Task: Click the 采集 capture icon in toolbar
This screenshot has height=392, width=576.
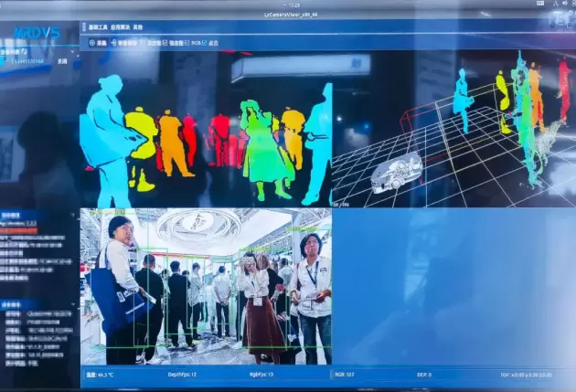Action: click(x=92, y=43)
